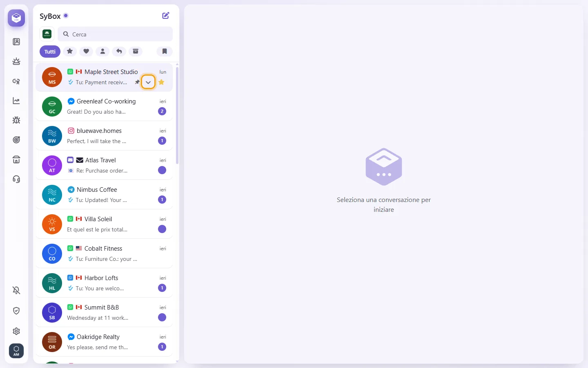Image resolution: width=588 pixels, height=368 pixels.
Task: Click the conversation list scrollbar
Action: point(177,115)
